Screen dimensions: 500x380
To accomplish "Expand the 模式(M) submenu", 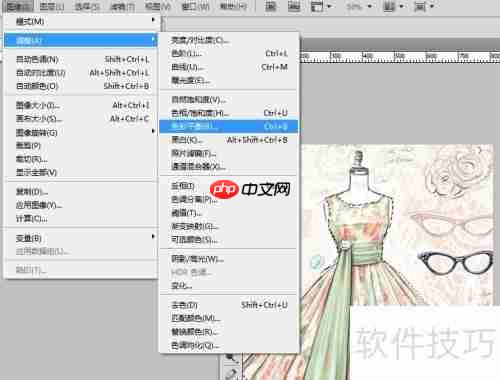I will [80, 22].
